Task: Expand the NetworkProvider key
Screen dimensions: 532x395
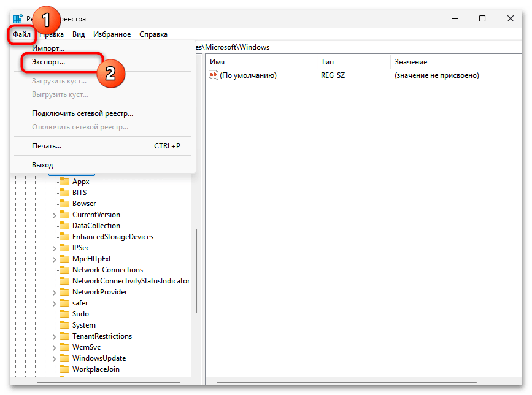Action: click(x=54, y=293)
